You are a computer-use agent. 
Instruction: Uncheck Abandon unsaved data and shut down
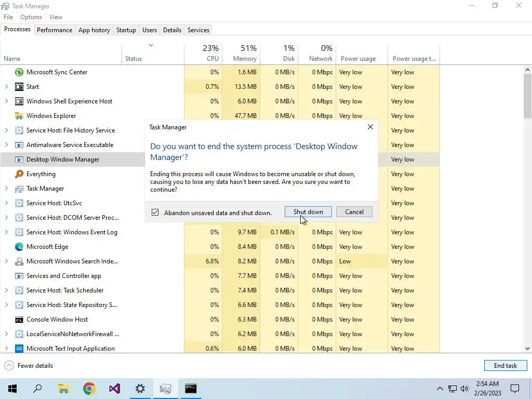click(155, 212)
